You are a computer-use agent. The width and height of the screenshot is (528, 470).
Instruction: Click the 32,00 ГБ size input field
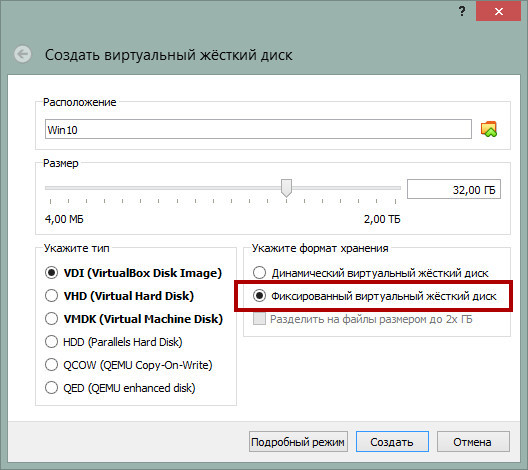click(x=454, y=190)
